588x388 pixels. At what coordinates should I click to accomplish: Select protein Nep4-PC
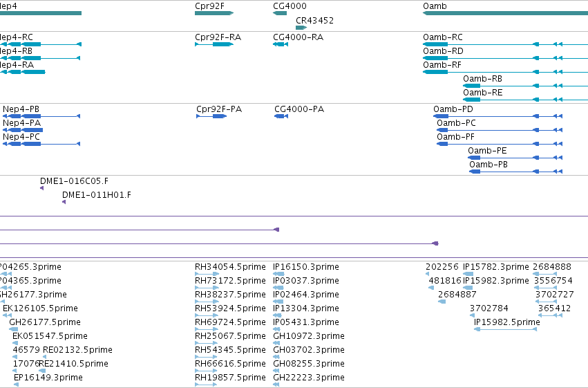coord(41,144)
